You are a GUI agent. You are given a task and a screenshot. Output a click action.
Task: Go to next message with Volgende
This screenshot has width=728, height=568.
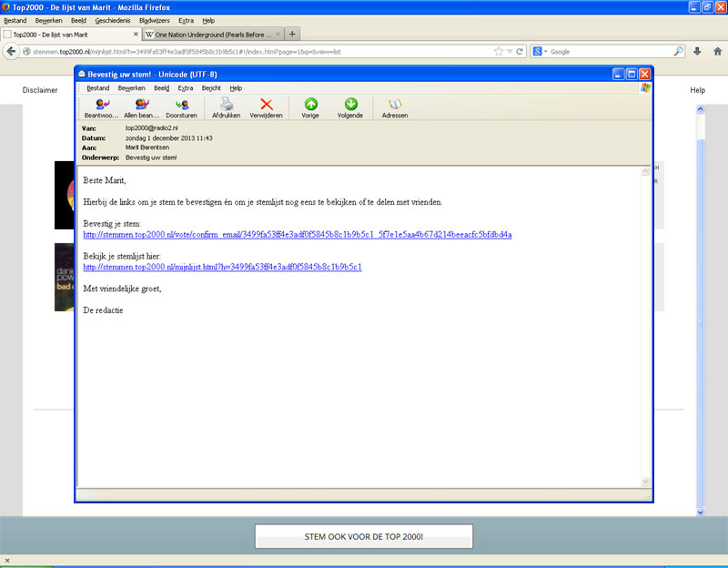click(x=350, y=106)
